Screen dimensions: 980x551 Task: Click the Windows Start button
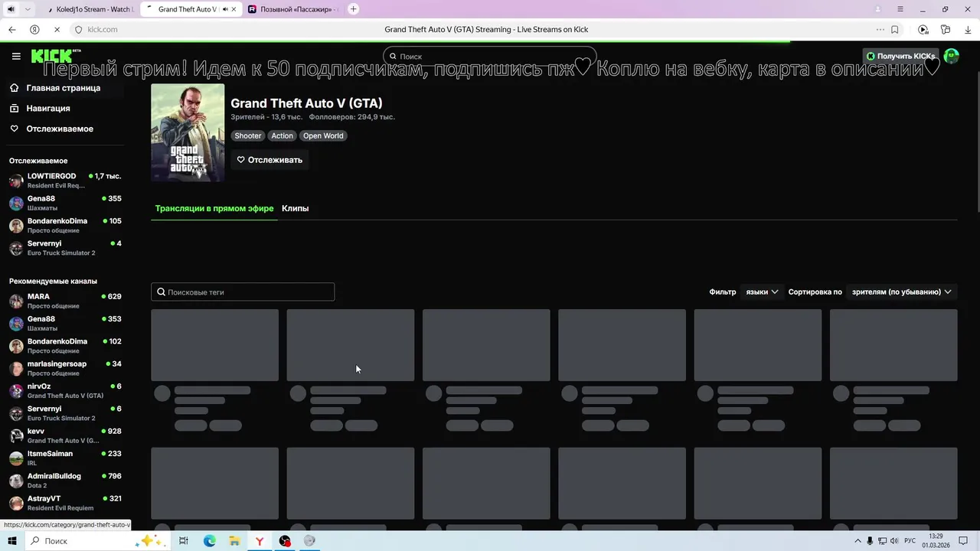(11, 541)
